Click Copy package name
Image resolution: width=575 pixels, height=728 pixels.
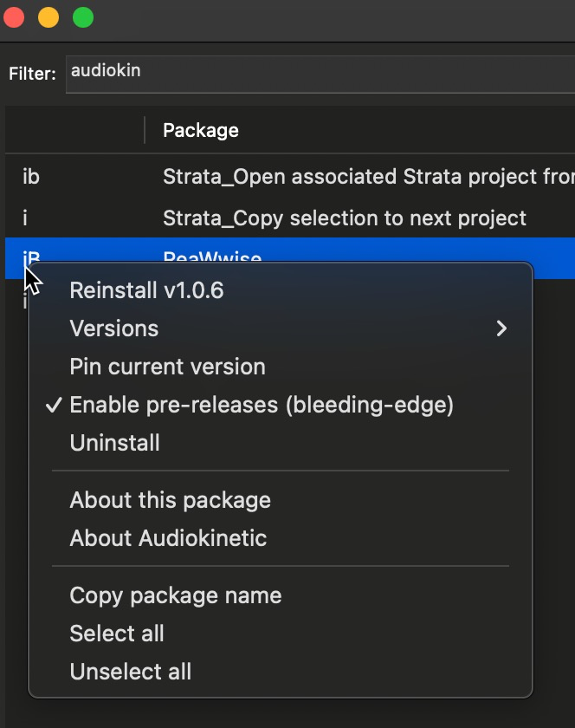(x=175, y=595)
